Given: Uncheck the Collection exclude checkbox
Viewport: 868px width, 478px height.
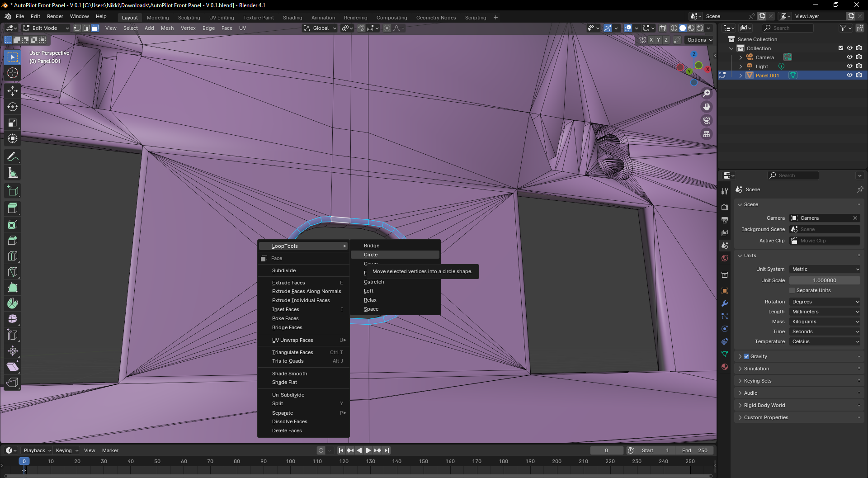Looking at the screenshot, I should [841, 48].
